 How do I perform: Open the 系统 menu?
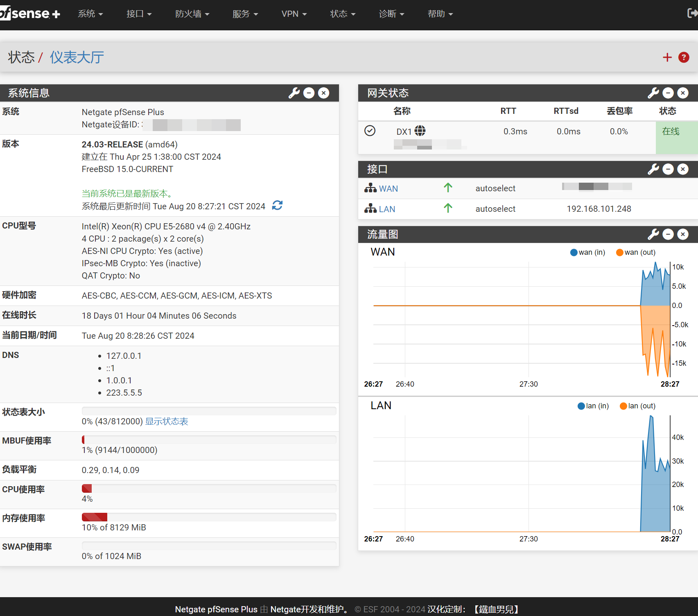90,14
